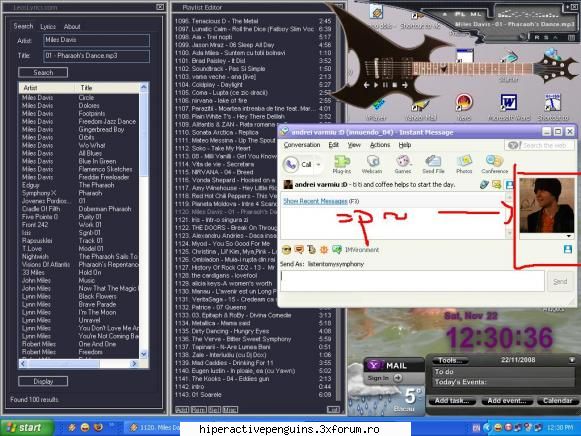Viewport: 581px width, 436px height.
Task: Select playlist entry 1104. Coldplay - Daylight
Action: [253, 85]
